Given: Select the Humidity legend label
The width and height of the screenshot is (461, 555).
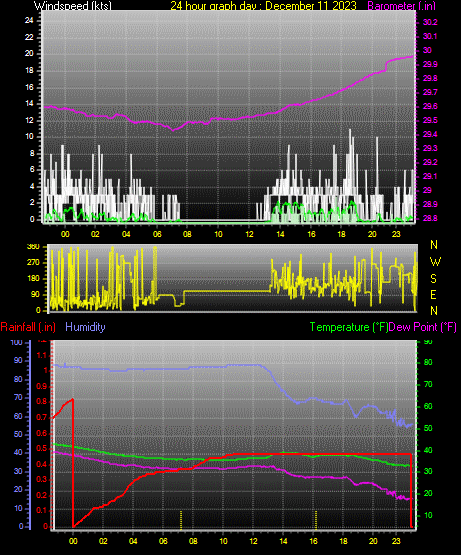Looking at the screenshot, I should click(x=85, y=327).
